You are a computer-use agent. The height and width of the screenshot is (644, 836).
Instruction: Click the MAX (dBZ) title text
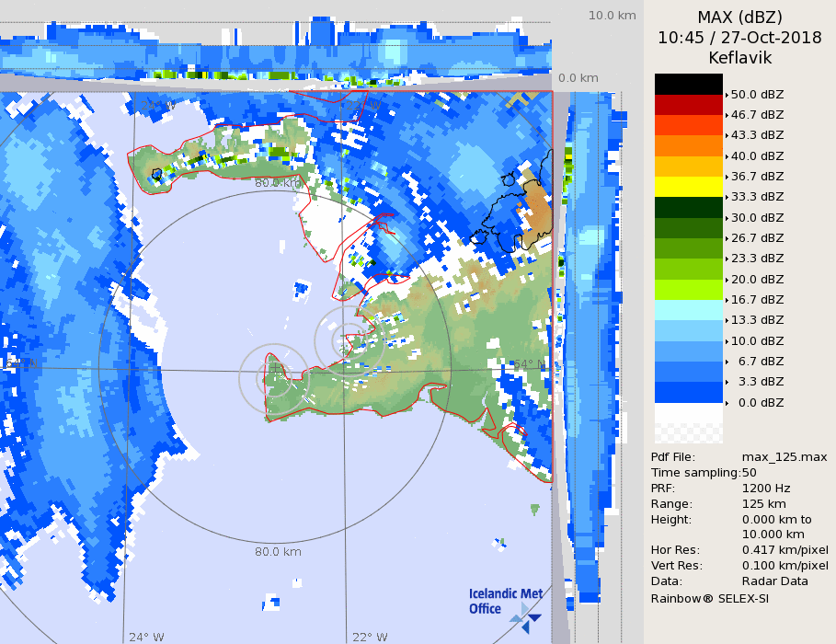(x=739, y=17)
